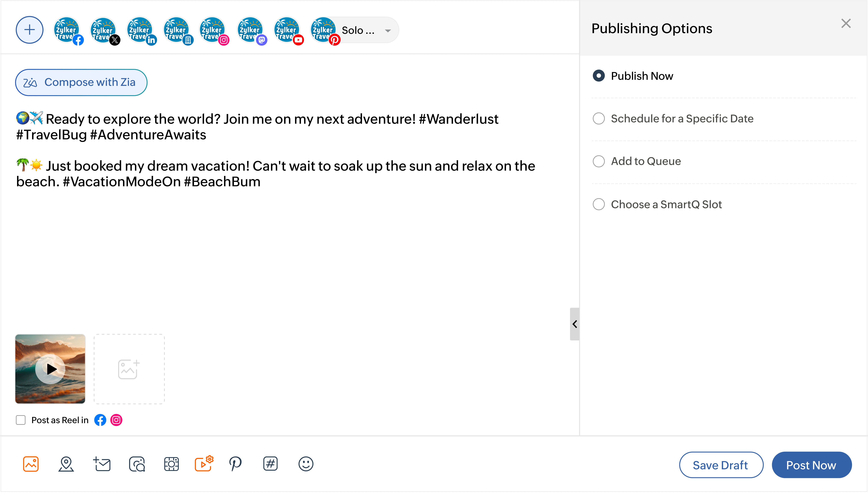This screenshot has width=868, height=494.
Task: Expand the Solo Pinterest board dropdown
Action: tap(387, 31)
